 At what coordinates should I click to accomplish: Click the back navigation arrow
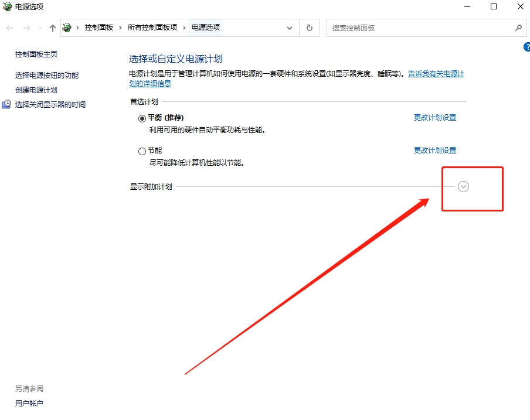click(x=9, y=28)
